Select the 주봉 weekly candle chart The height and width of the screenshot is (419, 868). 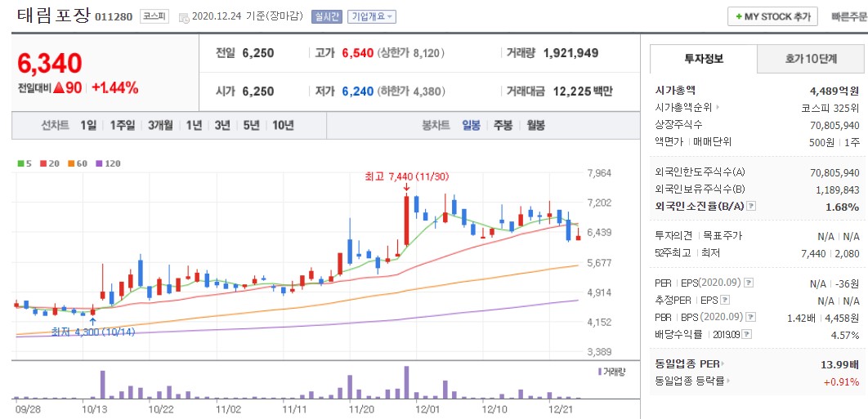(x=503, y=126)
